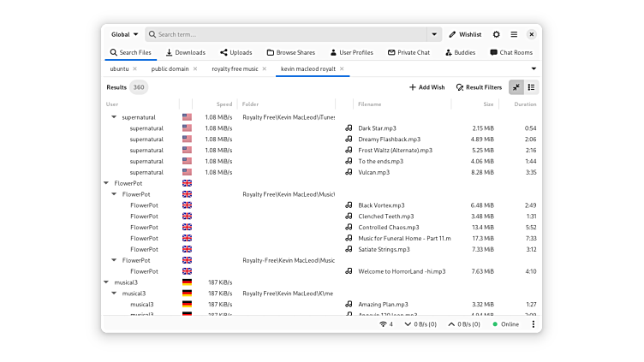Collapse the supernatural user group
644x362 pixels.
pos(114,117)
